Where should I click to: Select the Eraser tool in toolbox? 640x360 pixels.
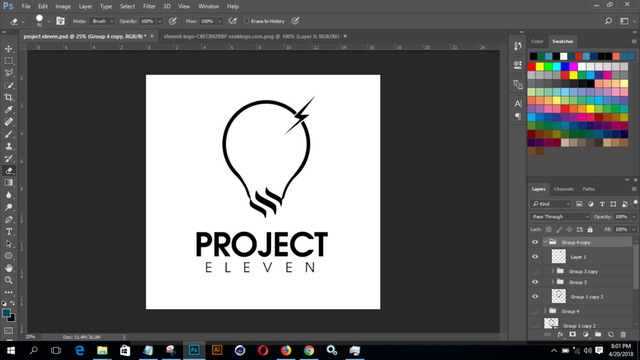[9, 171]
